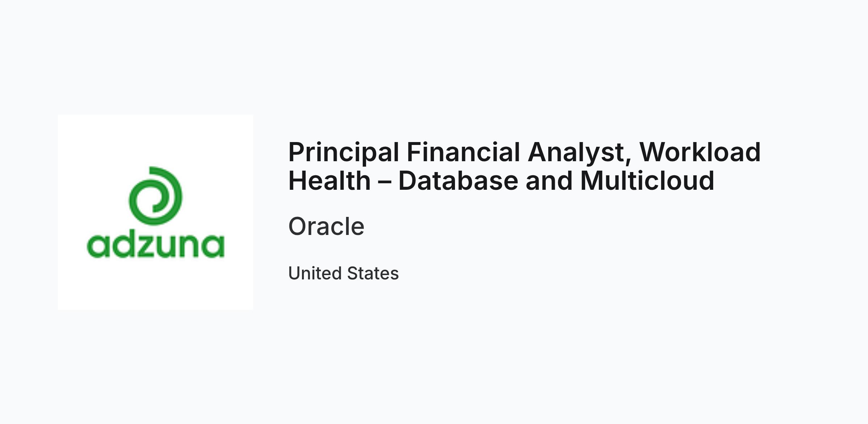Click the word 'and' before Multicloud
The width and height of the screenshot is (868, 424).
pyautogui.click(x=549, y=181)
